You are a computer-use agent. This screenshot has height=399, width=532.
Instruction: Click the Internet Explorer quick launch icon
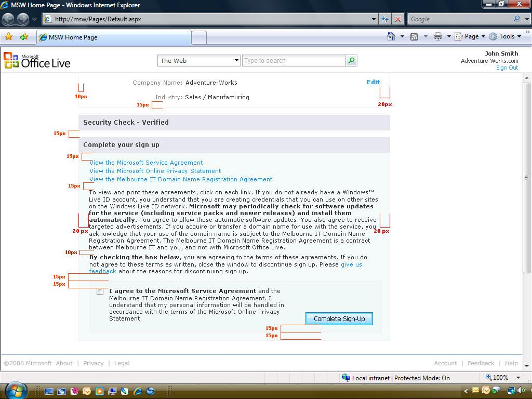[x=137, y=392]
